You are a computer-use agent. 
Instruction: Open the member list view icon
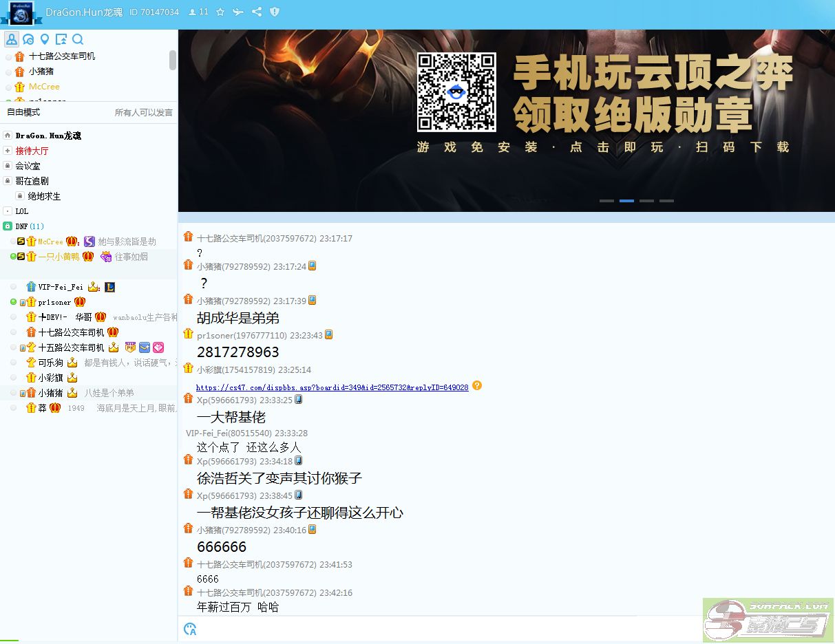tap(12, 39)
